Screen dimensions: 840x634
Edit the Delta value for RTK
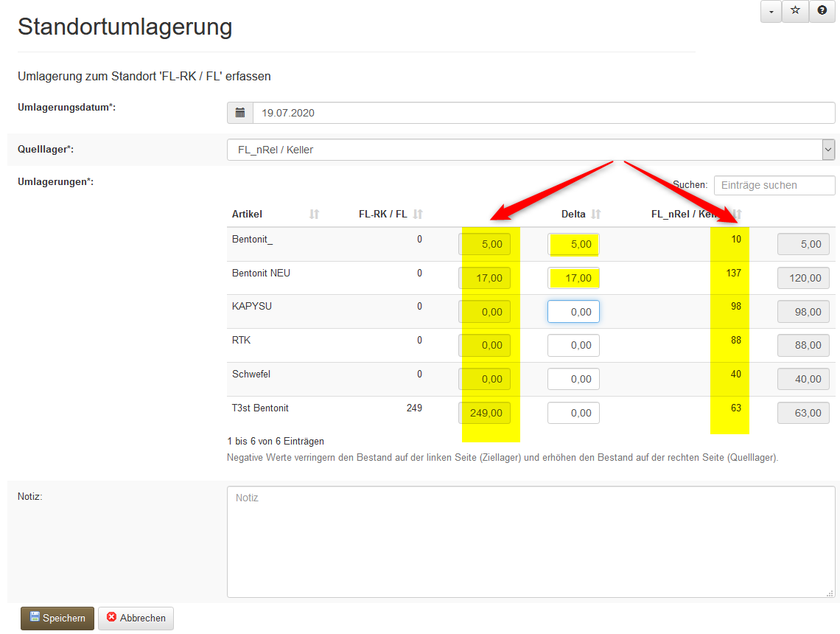(x=573, y=345)
